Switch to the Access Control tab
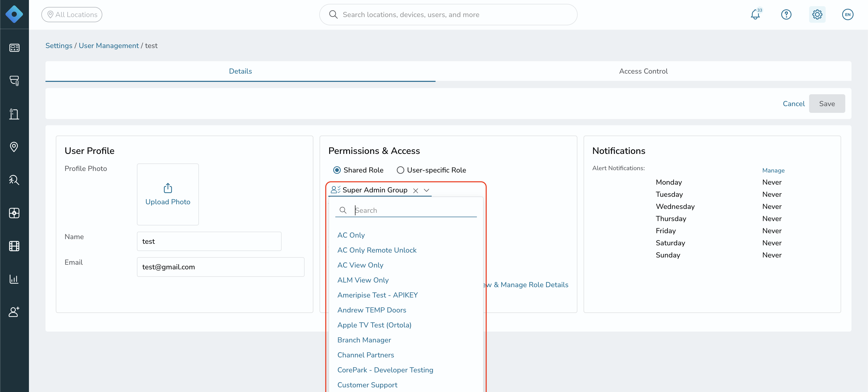 click(x=643, y=71)
